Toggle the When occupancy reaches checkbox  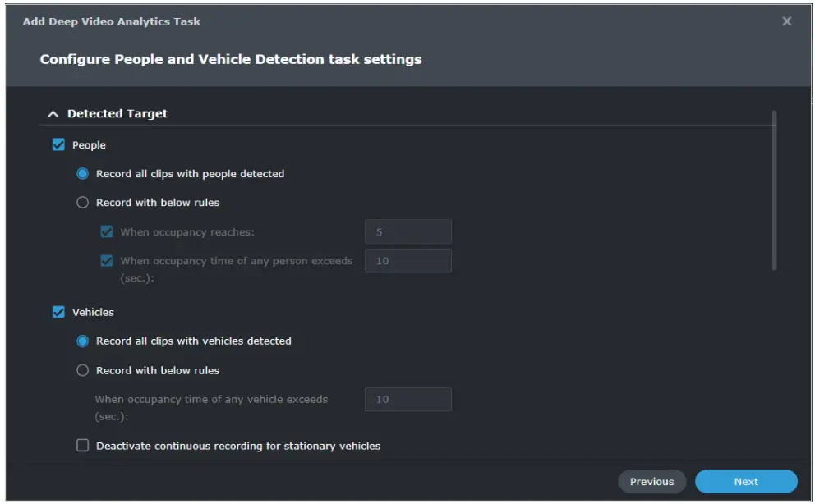tap(106, 231)
